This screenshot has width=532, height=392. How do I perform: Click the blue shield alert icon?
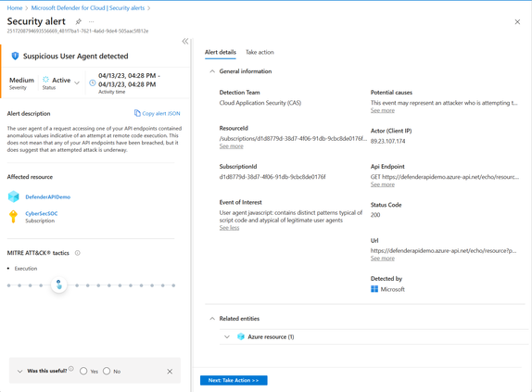click(x=15, y=56)
